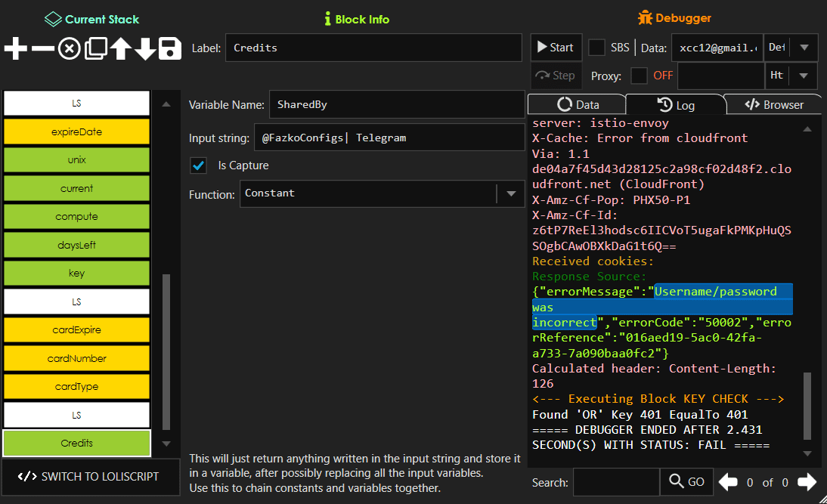Select the cardNumber block in the stack
827x504 pixels.
coord(76,358)
